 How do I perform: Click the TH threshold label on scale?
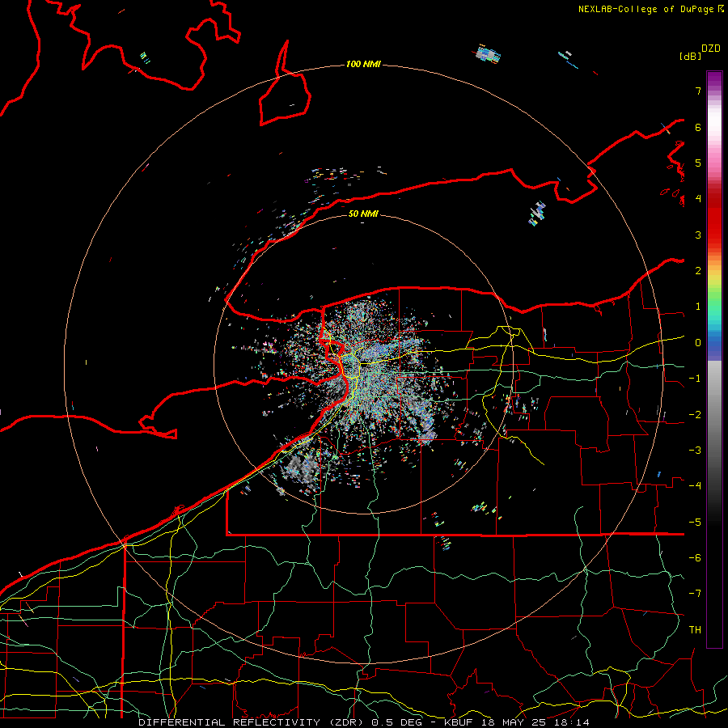point(695,630)
